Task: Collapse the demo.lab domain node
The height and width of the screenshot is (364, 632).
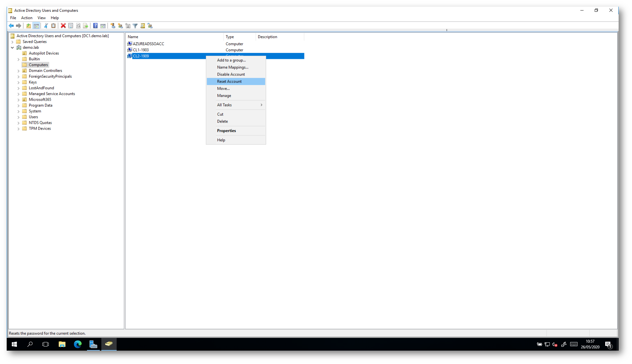Action: click(x=12, y=47)
